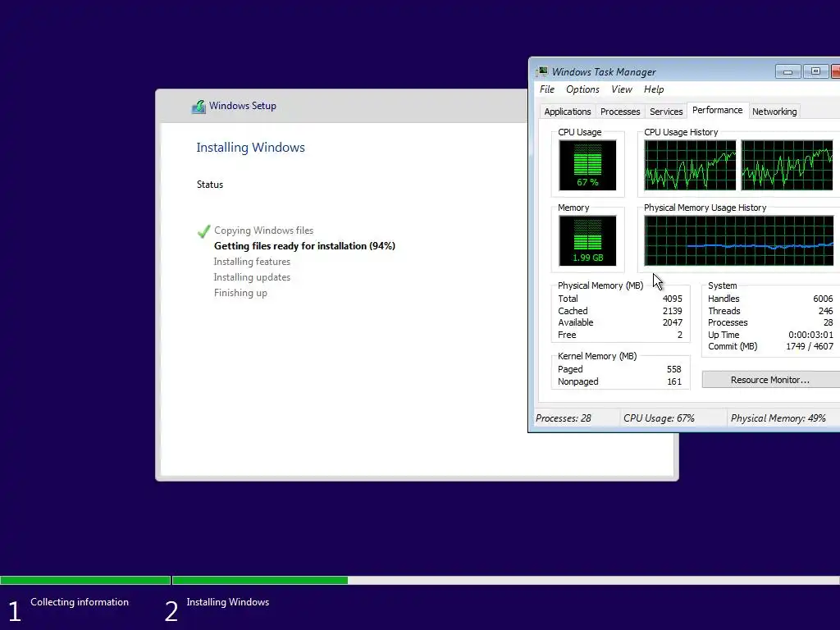Click the second CPU Usage History graph
This screenshot has width=840, height=630.
tap(787, 166)
